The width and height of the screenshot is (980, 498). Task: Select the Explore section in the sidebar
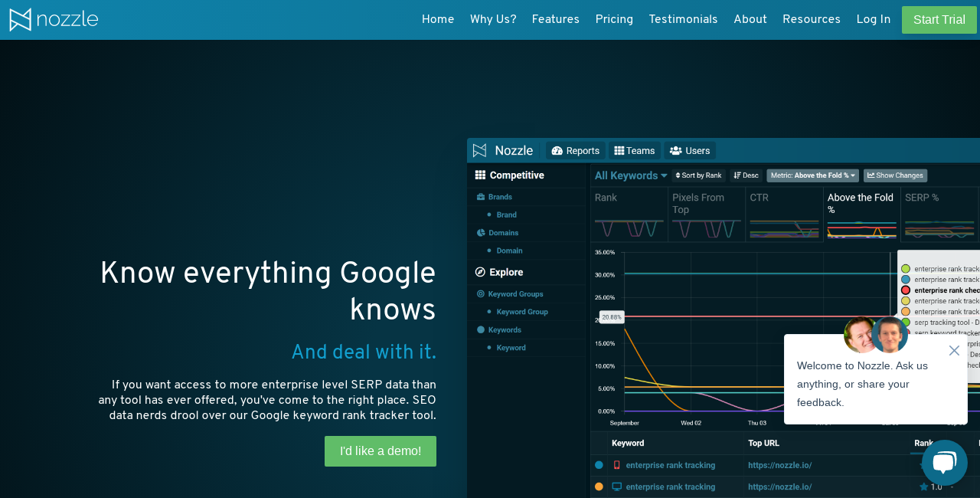pos(499,272)
